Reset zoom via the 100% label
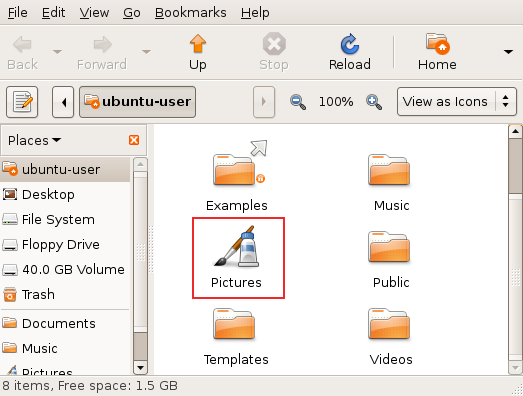 [336, 102]
